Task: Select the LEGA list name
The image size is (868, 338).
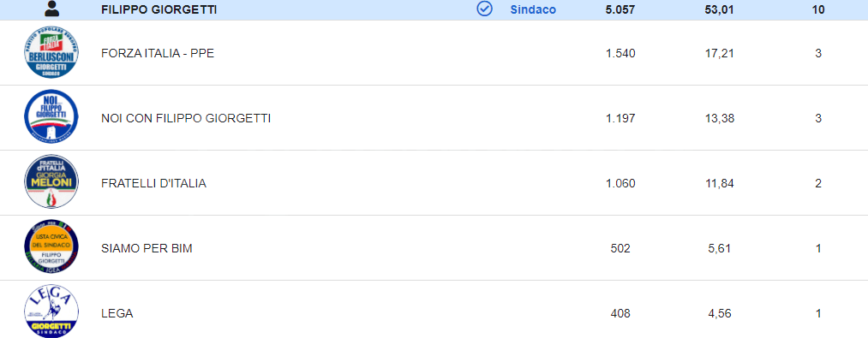Action: click(117, 314)
